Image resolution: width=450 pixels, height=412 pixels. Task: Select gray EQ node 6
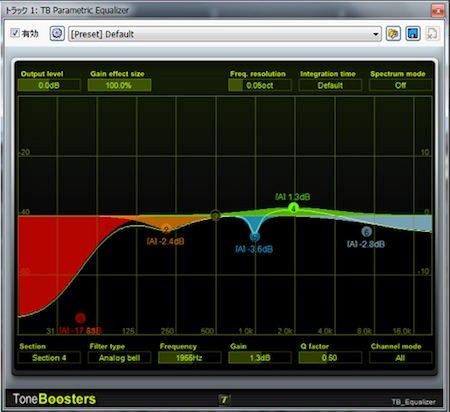[366, 232]
